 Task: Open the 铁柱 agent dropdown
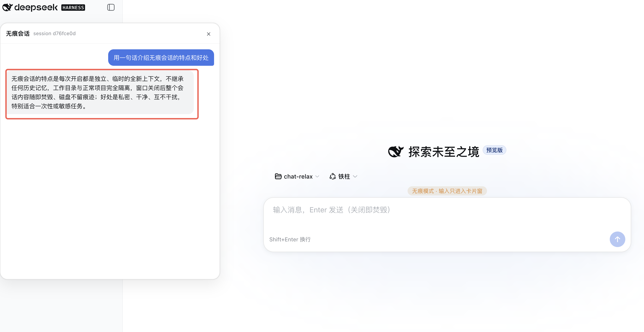point(343,176)
